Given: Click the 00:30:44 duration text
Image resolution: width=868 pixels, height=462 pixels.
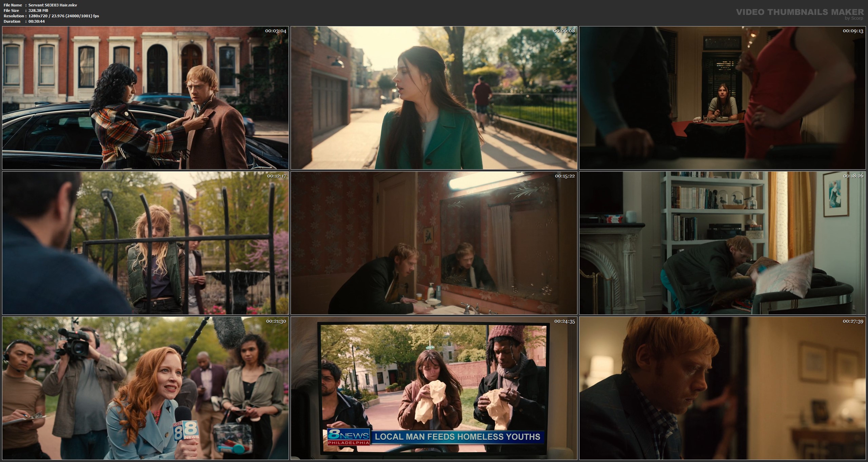Looking at the screenshot, I should point(37,21).
